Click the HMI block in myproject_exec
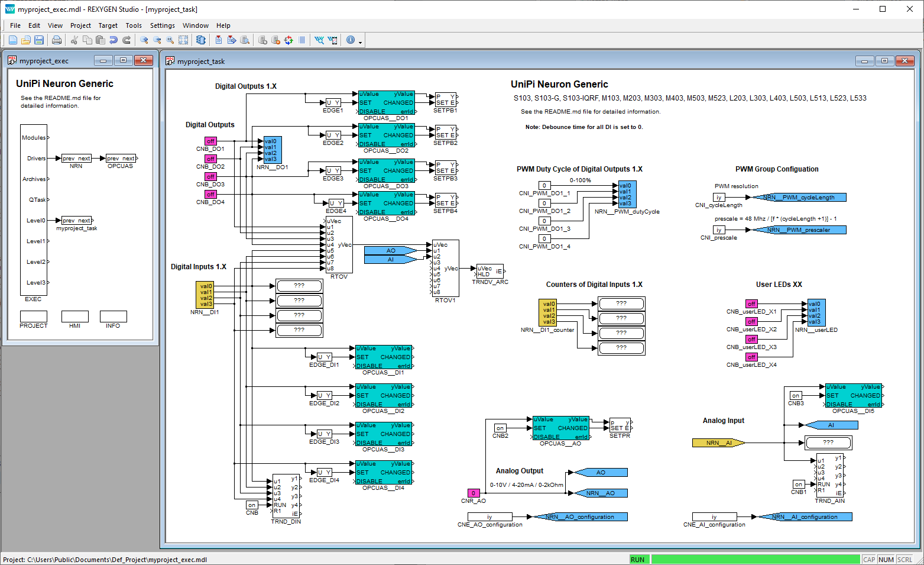 point(75,317)
